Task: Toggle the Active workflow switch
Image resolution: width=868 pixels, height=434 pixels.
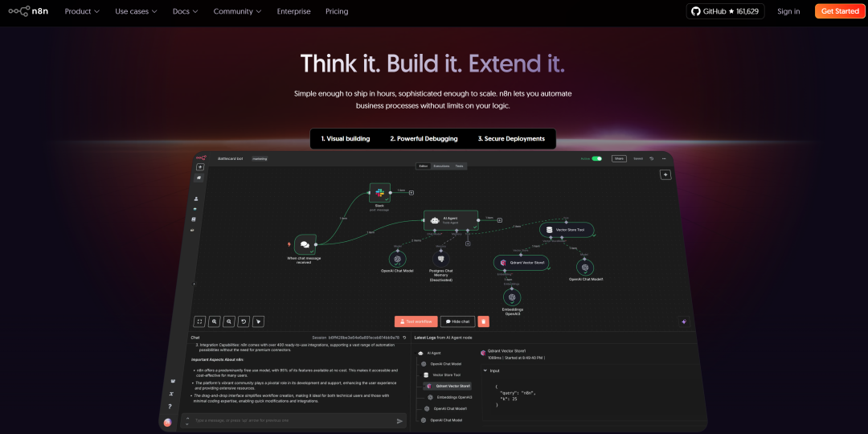Action: (x=596, y=158)
